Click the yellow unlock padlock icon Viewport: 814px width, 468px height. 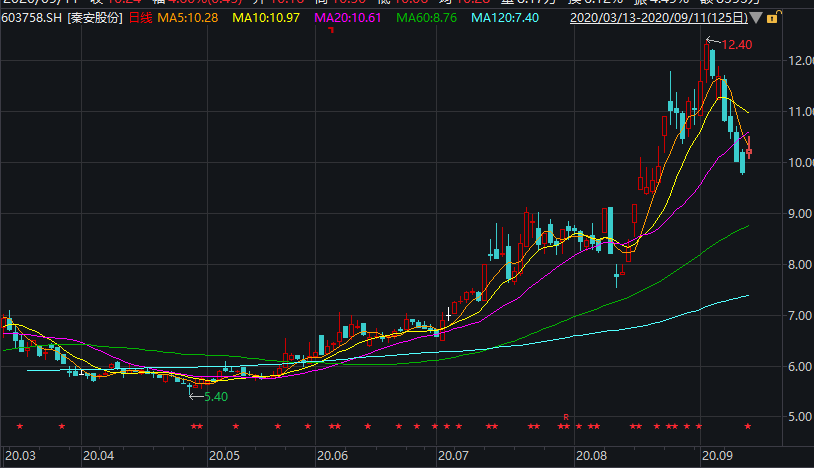[x=772, y=18]
